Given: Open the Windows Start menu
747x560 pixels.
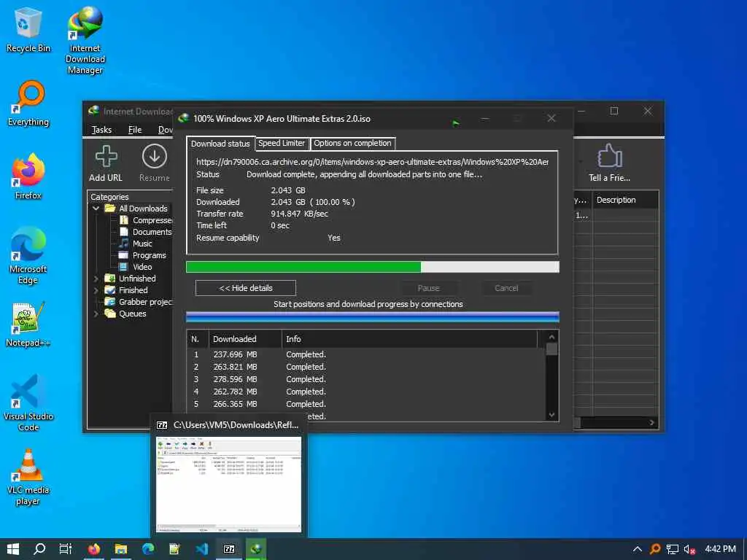Looking at the screenshot, I should tap(13, 549).
